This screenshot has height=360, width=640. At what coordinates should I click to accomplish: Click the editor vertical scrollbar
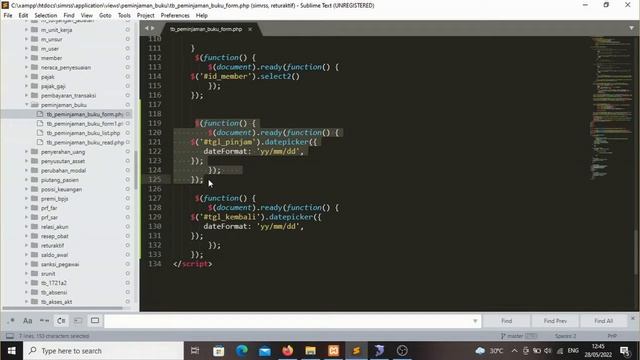click(636, 251)
